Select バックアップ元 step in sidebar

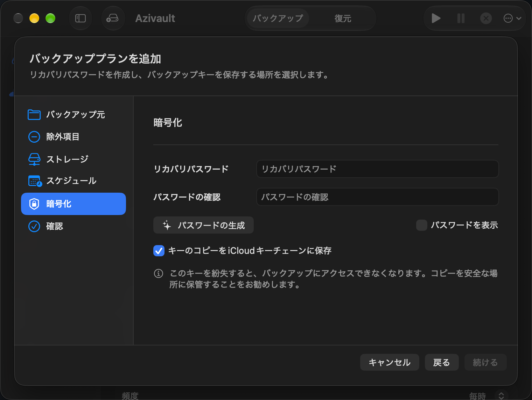73,115
